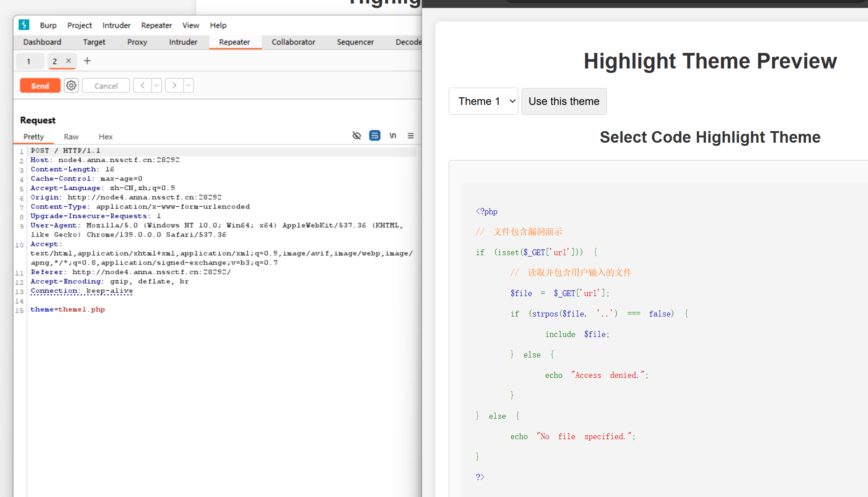The width and height of the screenshot is (868, 497).
Task: Toggle show non-printable characters \n
Action: [393, 136]
